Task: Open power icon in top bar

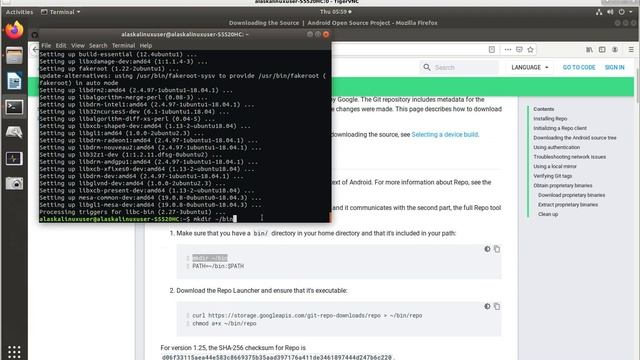Action: pyautogui.click(x=621, y=12)
